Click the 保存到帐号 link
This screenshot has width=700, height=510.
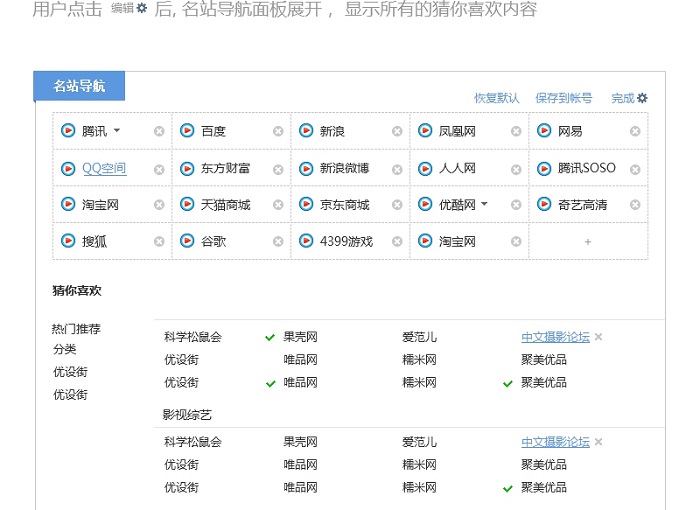click(564, 98)
